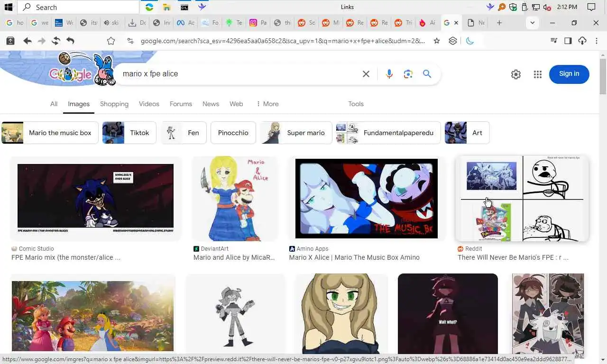
Task: Open the Command Prompt taskbar icon
Action: (x=184, y=7)
